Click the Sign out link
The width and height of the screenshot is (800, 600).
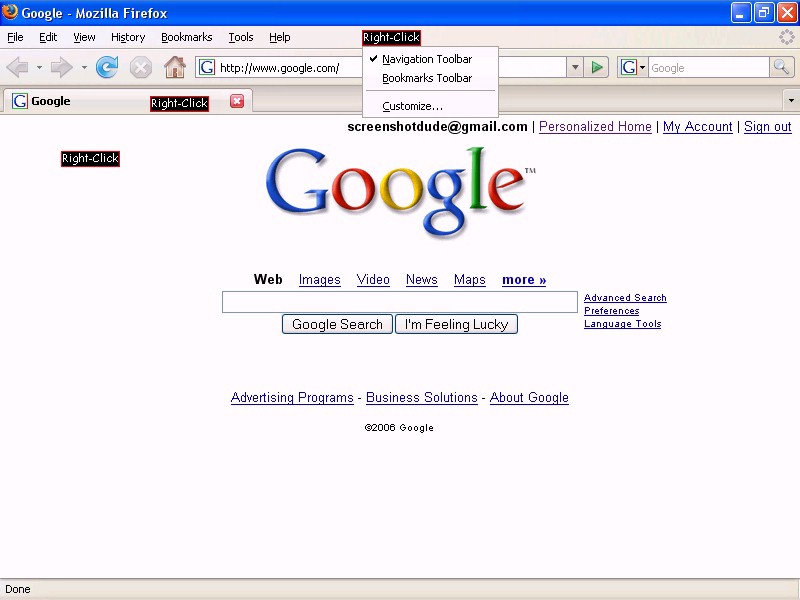coord(767,127)
